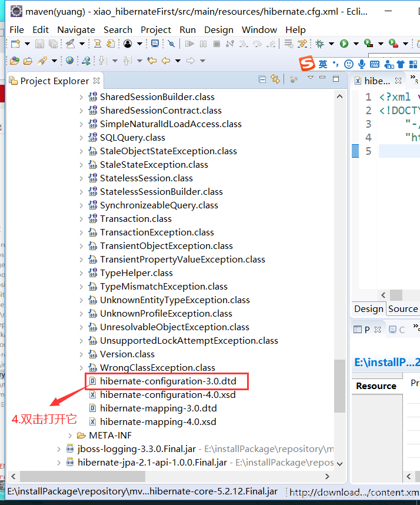Open the File menu
This screenshot has width=420, height=505.
coord(16,29)
